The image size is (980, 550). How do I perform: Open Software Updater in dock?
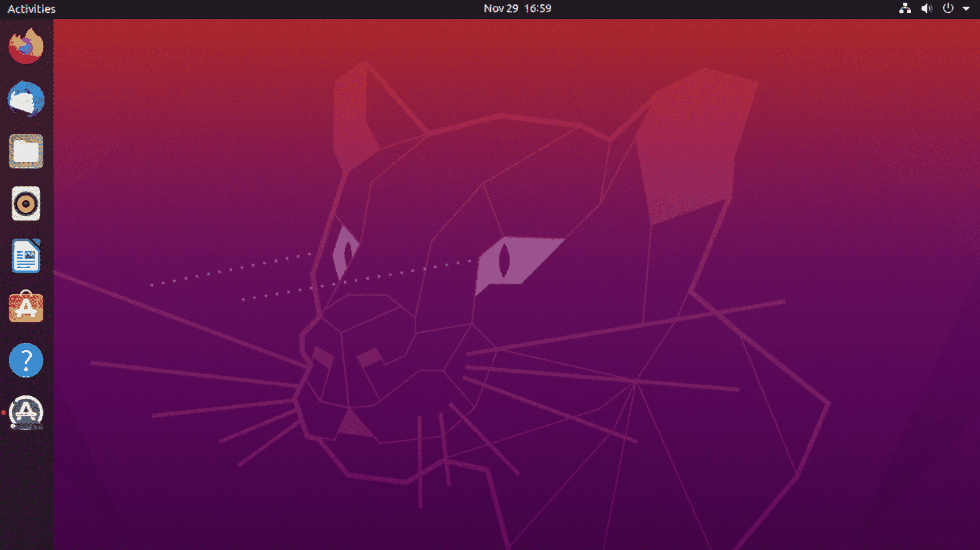coord(26,412)
